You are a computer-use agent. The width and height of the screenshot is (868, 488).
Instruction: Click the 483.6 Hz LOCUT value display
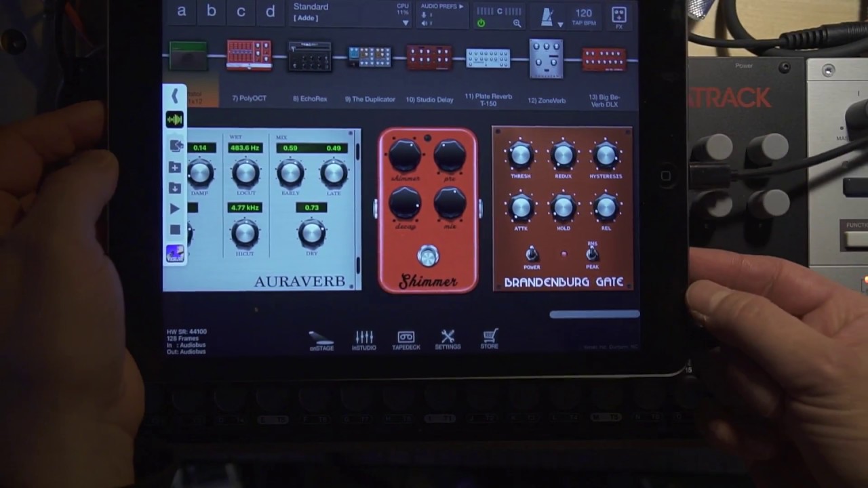tap(245, 148)
